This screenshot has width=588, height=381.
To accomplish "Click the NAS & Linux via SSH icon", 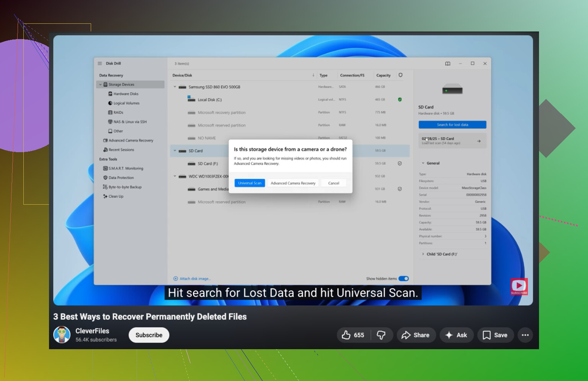I will [110, 122].
